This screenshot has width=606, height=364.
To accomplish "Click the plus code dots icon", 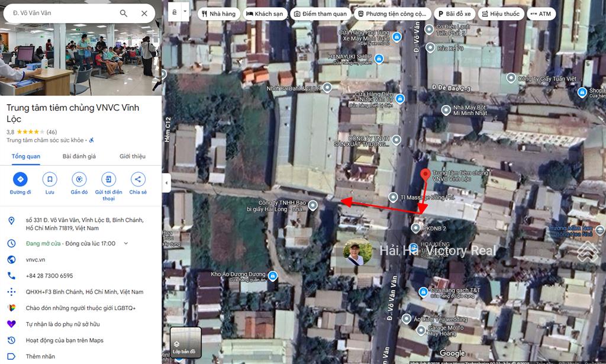I will (12, 292).
